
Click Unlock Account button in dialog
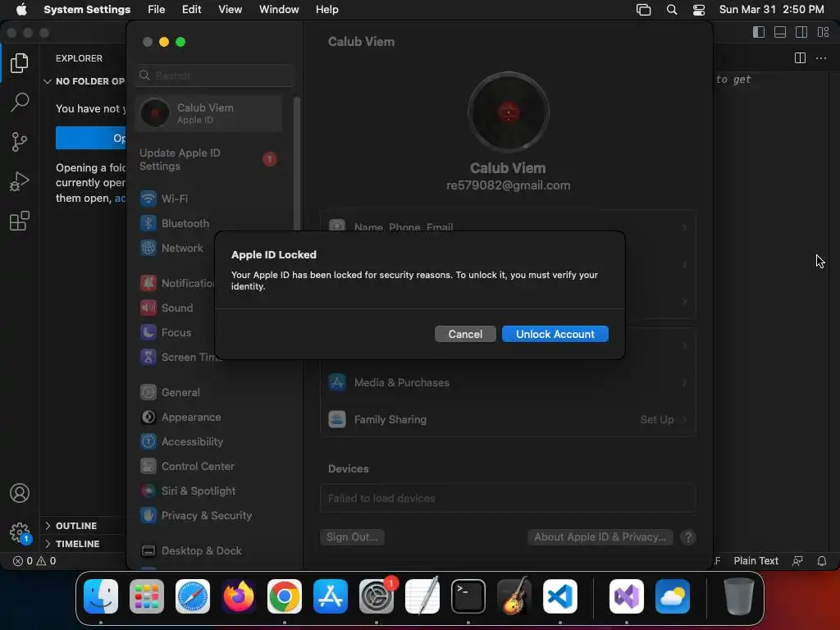tap(555, 334)
